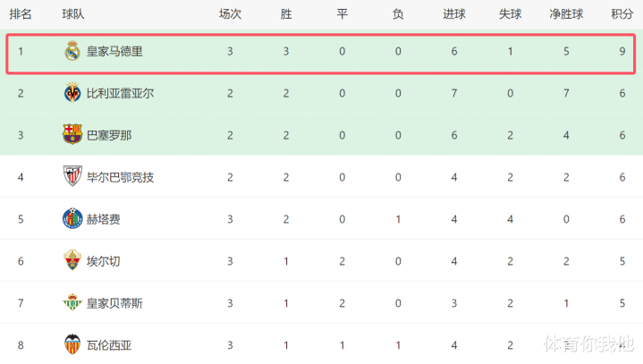This screenshot has height=364, width=643.
Task: Select the 毕尔巴鄂竞技 team name
Action: [x=120, y=176]
